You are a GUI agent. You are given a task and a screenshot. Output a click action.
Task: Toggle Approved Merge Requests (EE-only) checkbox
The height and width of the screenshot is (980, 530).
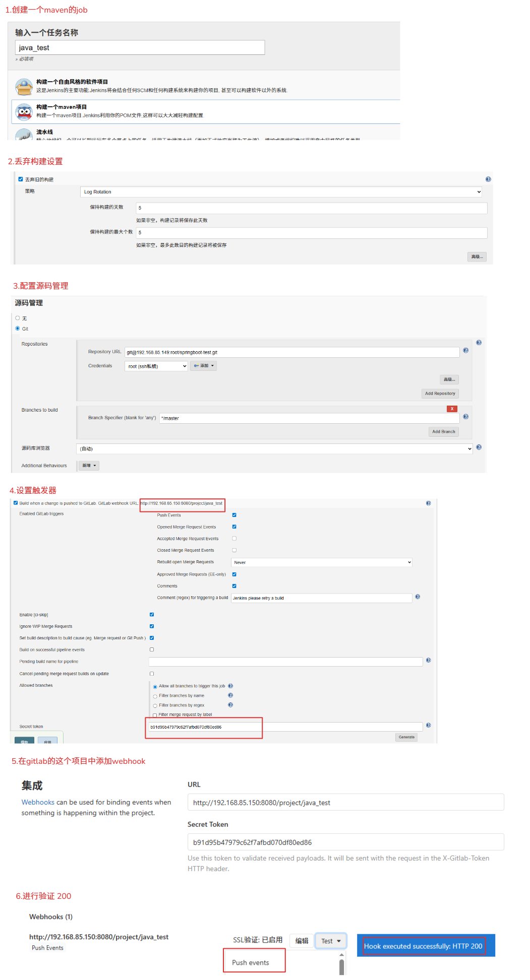234,574
